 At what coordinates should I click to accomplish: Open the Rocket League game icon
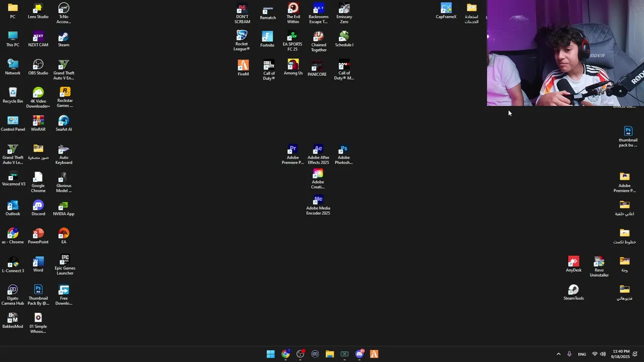242,41
